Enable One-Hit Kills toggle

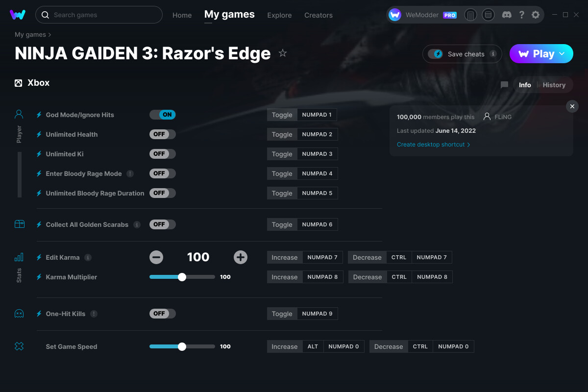tap(163, 314)
